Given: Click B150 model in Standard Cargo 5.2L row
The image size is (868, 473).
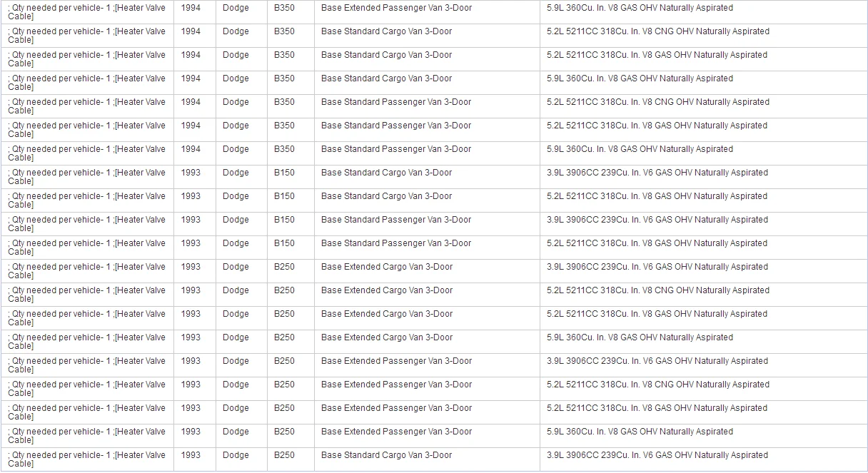Looking at the screenshot, I should point(284,196).
